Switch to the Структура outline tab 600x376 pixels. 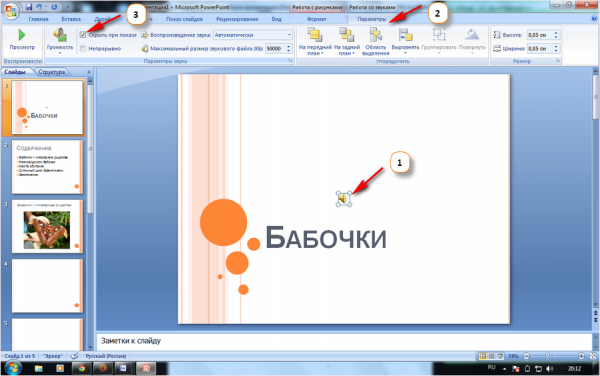[x=52, y=72]
